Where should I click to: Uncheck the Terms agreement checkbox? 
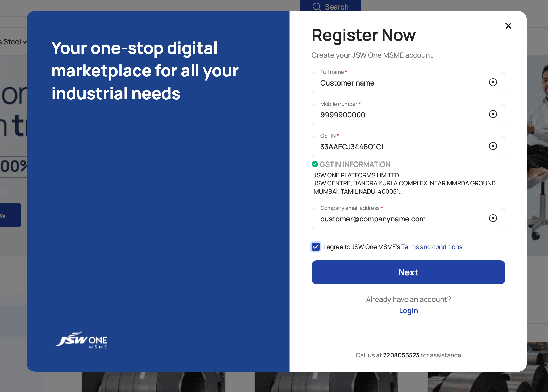click(316, 247)
